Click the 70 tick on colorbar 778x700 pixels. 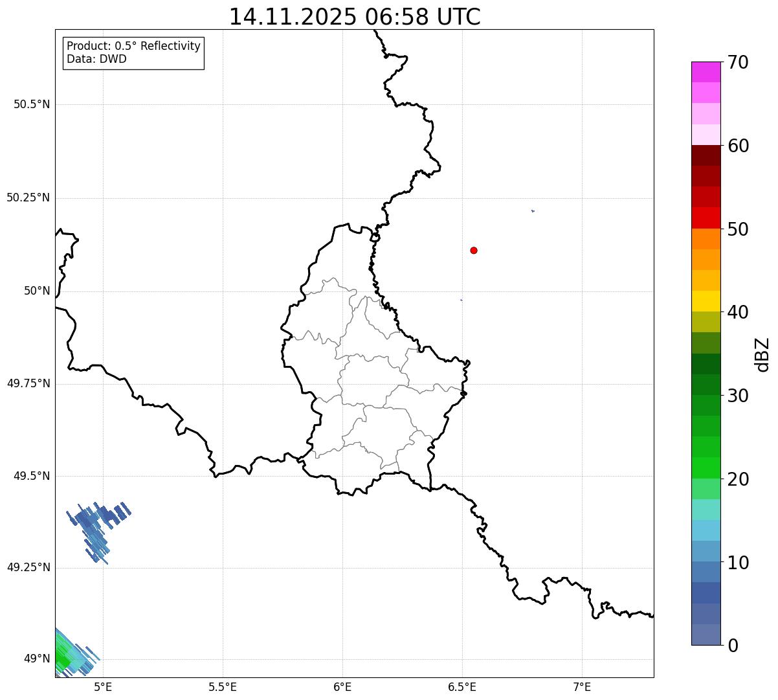738,63
